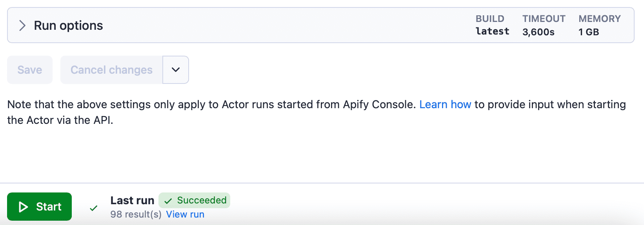Click the green Start button
Image resolution: width=644 pixels, height=225 pixels.
point(39,207)
